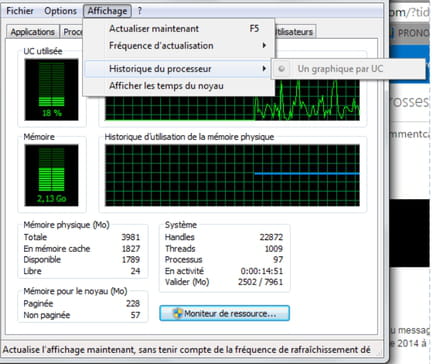
Task: Click the UC utilisée 18 % gauge
Action: click(x=51, y=90)
